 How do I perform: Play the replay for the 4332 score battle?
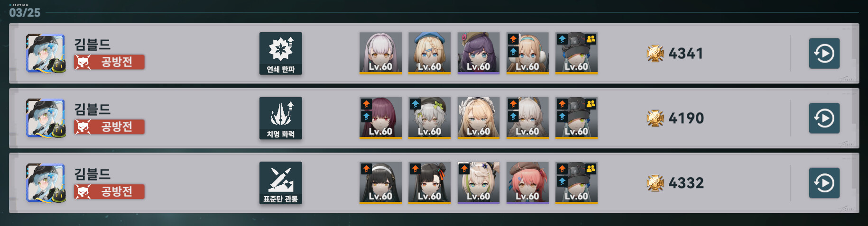point(824,183)
